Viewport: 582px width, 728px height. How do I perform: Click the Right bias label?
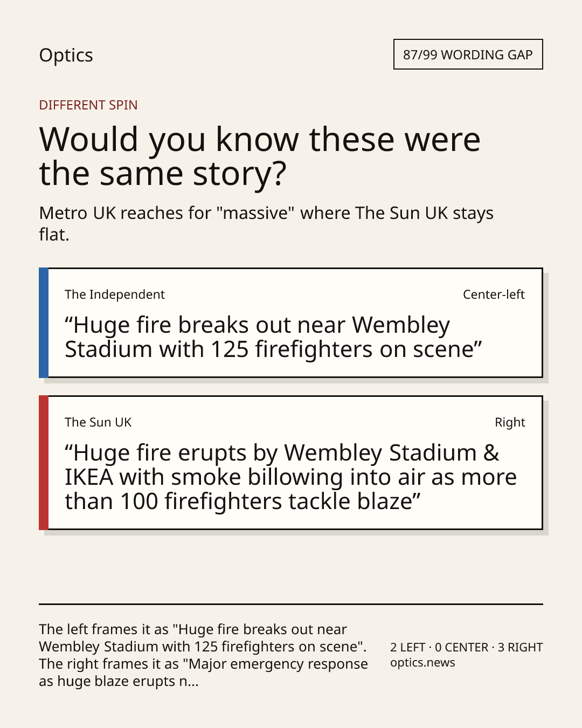(x=510, y=422)
